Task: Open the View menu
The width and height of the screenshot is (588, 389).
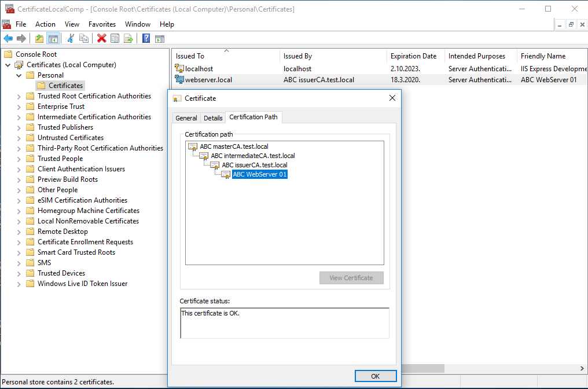Action: tap(72, 24)
